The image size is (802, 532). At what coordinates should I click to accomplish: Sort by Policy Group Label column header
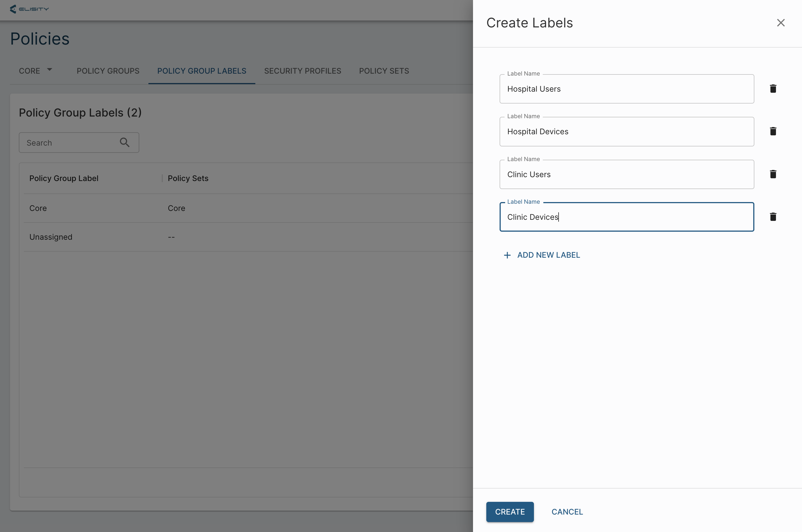pos(64,179)
